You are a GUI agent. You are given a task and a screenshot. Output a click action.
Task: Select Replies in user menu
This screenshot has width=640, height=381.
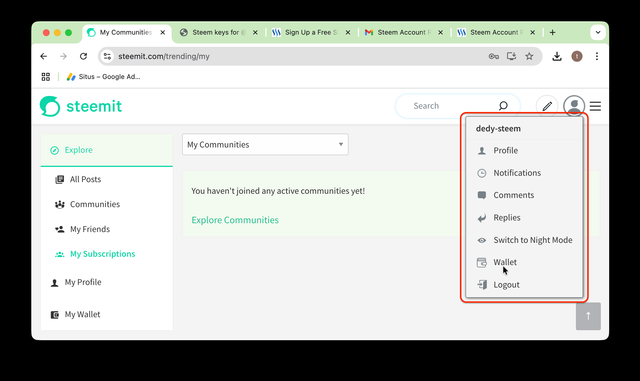507,218
